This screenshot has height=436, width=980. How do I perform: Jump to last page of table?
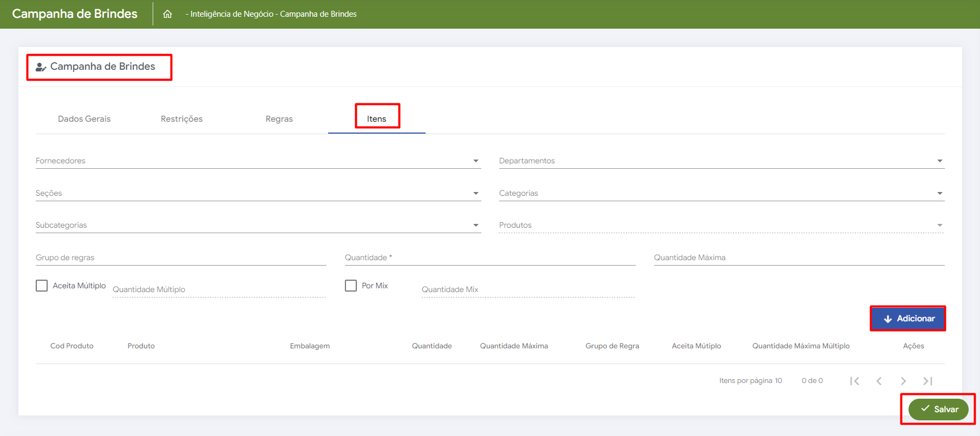927,381
